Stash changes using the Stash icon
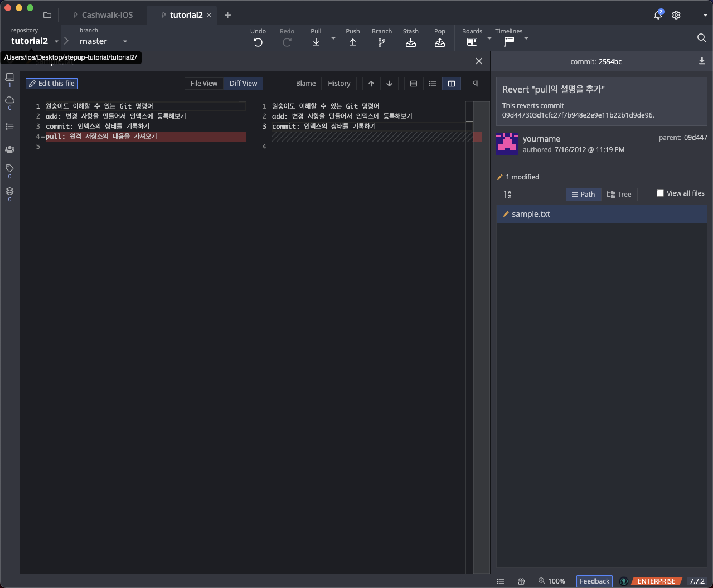The image size is (713, 588). click(x=410, y=42)
